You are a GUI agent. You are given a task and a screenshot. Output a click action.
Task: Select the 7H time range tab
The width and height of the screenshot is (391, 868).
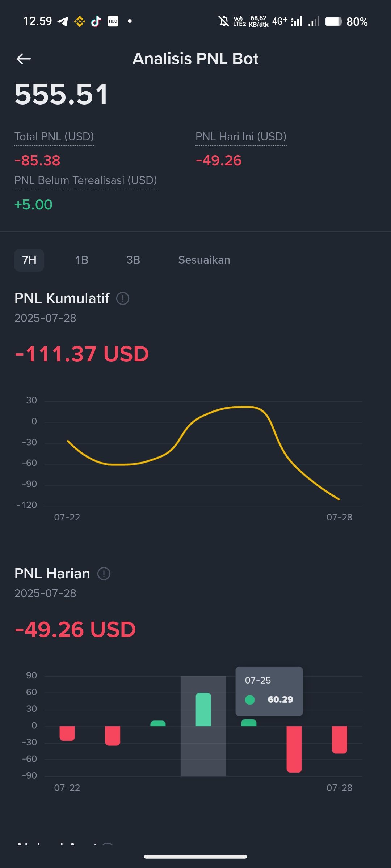(x=29, y=260)
